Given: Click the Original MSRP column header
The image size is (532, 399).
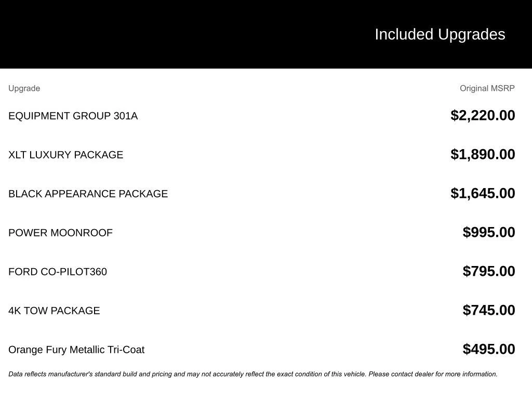Looking at the screenshot, I should point(487,88).
